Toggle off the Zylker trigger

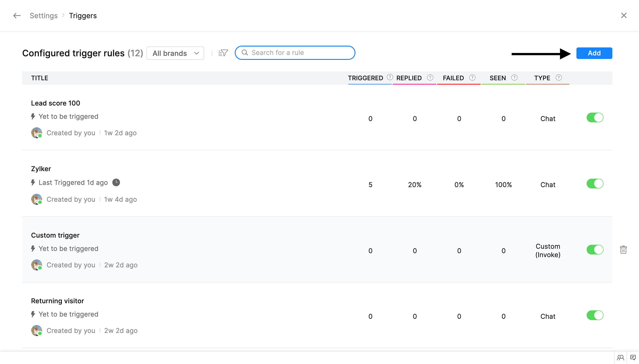[595, 184]
